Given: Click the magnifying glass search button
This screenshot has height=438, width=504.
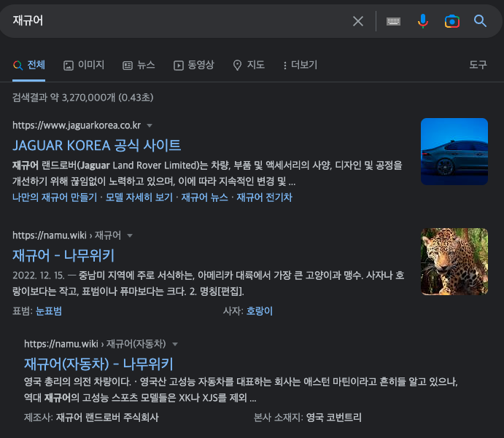Looking at the screenshot, I should [x=480, y=21].
